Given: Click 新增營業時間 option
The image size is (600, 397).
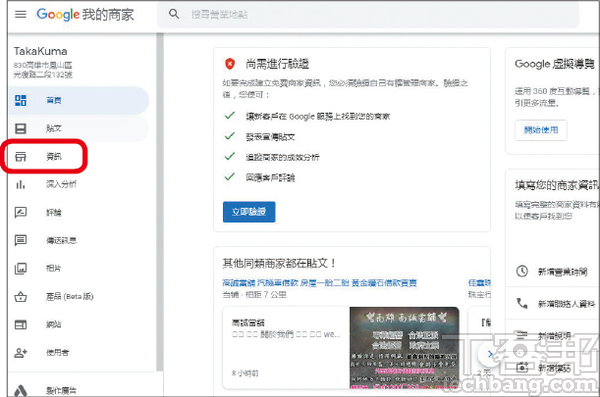Looking at the screenshot, I should (562, 272).
